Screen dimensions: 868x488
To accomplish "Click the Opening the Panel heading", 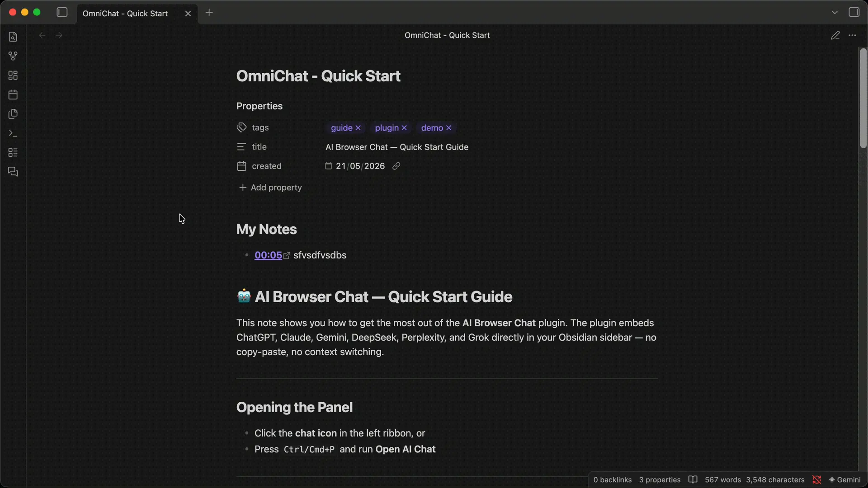I will [x=294, y=408].
